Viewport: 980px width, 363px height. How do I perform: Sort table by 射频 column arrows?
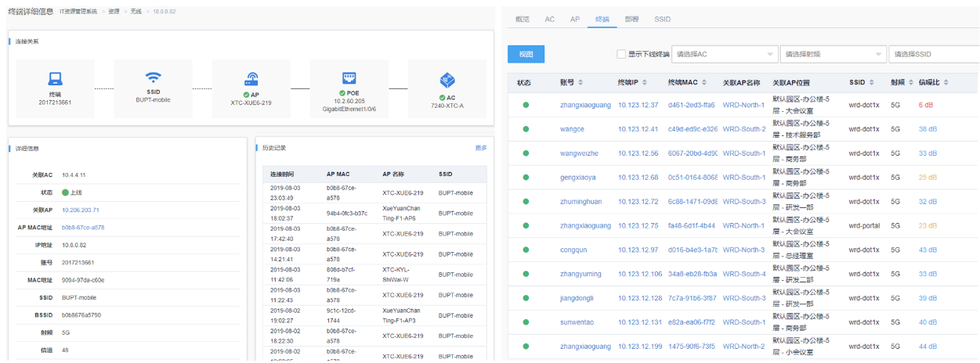pos(910,83)
